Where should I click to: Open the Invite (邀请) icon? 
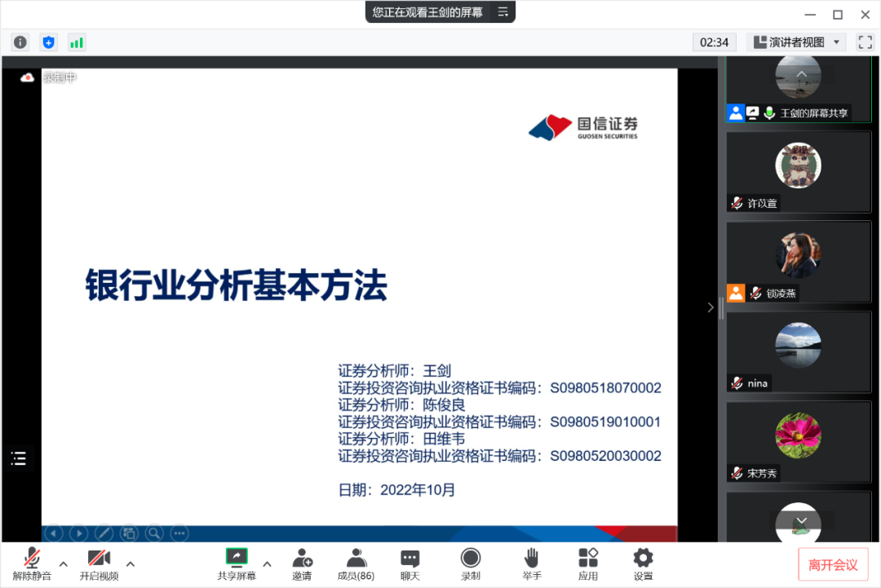[x=302, y=564]
